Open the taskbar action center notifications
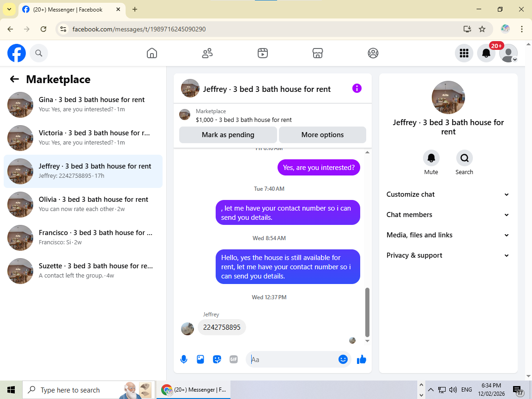Screen dimensions: 532x399 click(x=518, y=390)
